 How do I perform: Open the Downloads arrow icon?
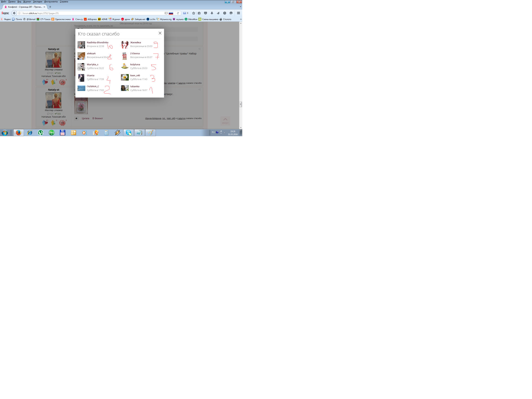coord(212,13)
